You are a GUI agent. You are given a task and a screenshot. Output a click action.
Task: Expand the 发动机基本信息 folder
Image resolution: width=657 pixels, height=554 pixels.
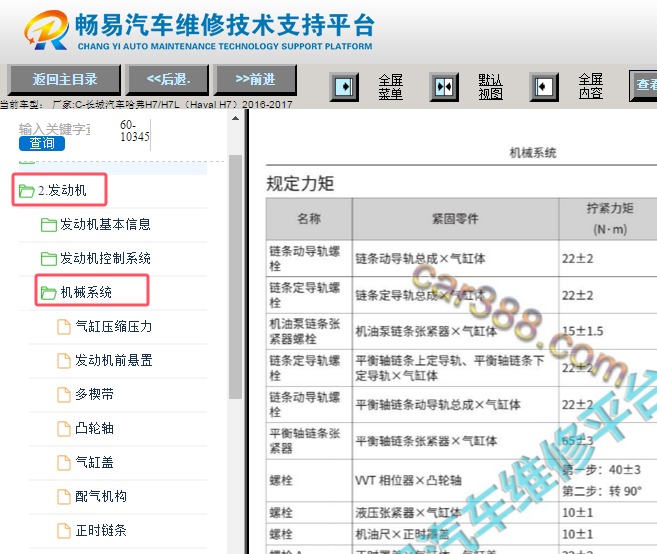pyautogui.click(x=105, y=224)
